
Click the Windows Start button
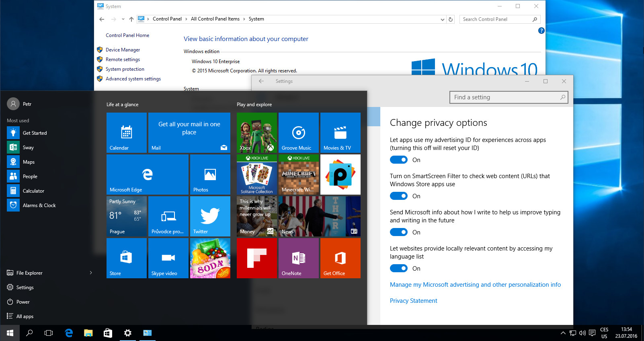click(x=10, y=333)
